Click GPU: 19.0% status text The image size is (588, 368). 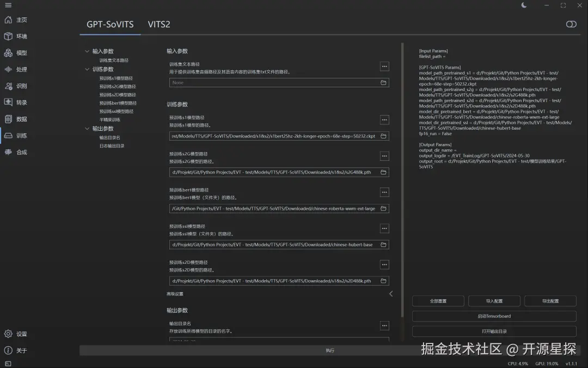[547, 364]
